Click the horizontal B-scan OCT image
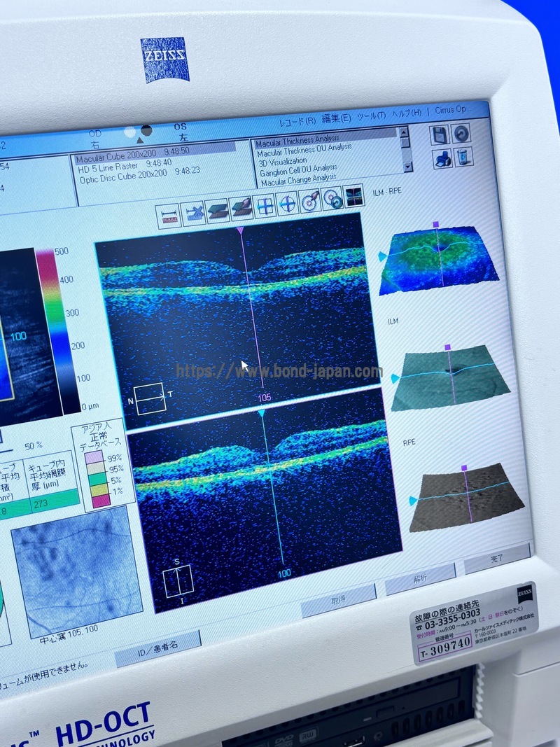560x747 pixels. click(239, 321)
